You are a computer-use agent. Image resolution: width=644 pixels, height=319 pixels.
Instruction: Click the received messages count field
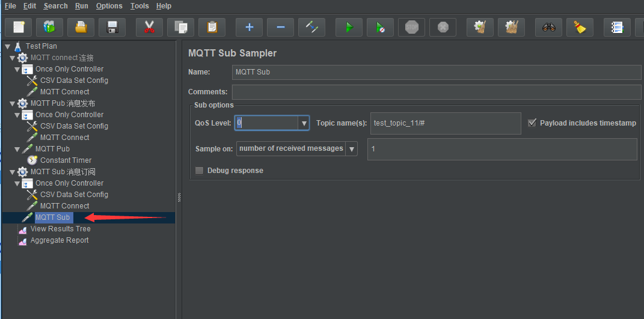click(x=502, y=149)
